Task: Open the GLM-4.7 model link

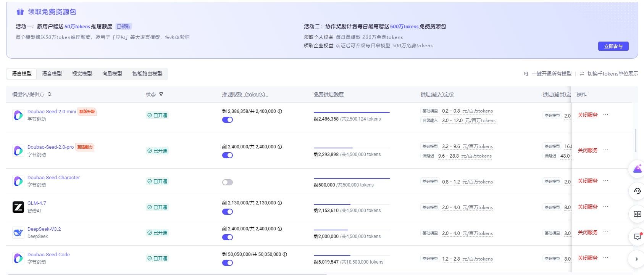Action: click(x=37, y=203)
